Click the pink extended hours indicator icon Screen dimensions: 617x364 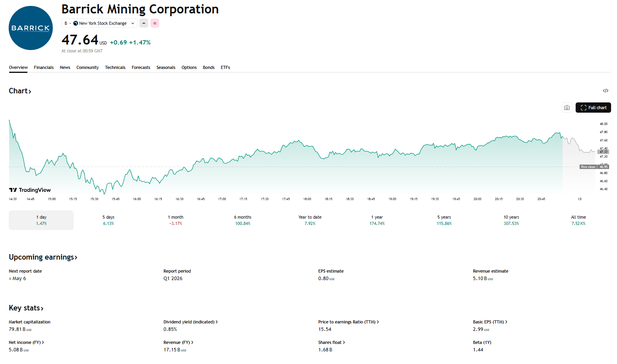click(154, 23)
